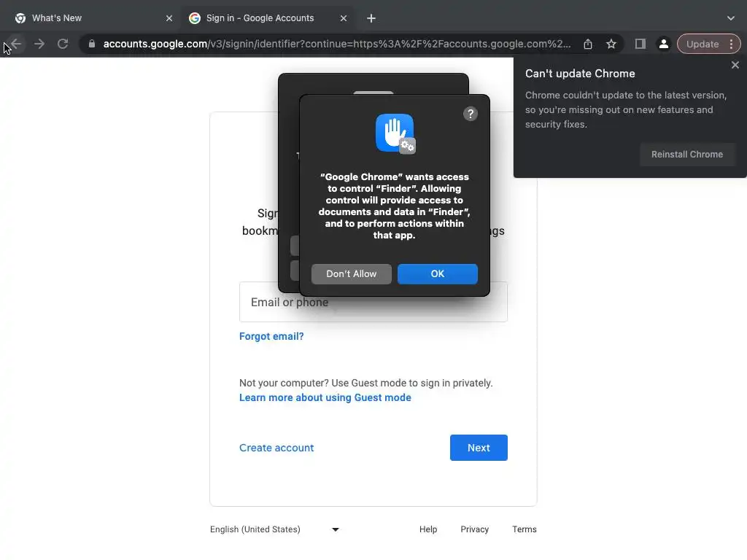Viewport: 747px width, 560px height.
Task: Switch to Sign in - Google Accounts tab
Action: pos(267,18)
